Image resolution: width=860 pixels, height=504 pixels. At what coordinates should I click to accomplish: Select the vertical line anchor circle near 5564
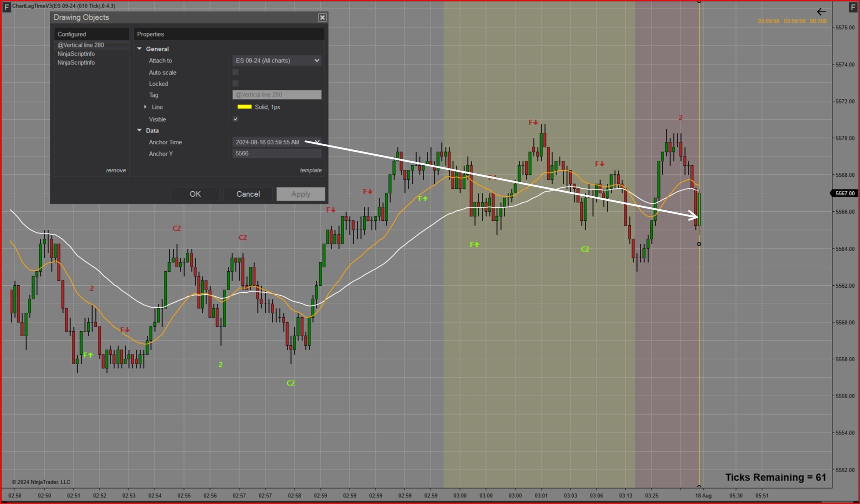(699, 244)
